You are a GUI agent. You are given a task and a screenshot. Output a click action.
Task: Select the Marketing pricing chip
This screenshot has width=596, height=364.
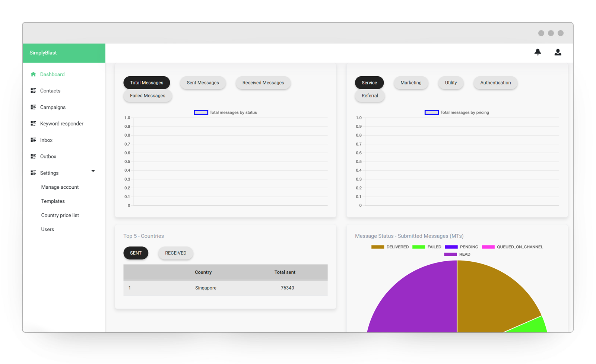411,83
